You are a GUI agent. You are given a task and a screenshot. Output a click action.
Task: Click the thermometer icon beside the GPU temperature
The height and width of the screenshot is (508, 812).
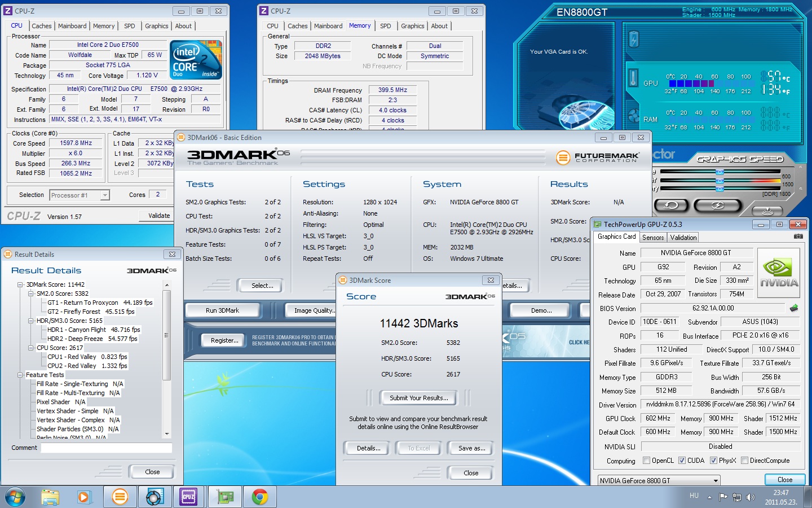click(x=633, y=78)
